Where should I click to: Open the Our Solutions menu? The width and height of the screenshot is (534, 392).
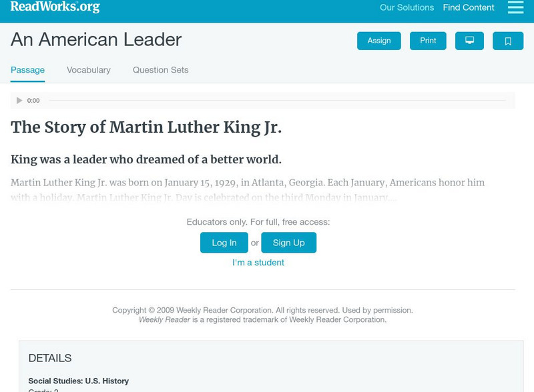[407, 8]
